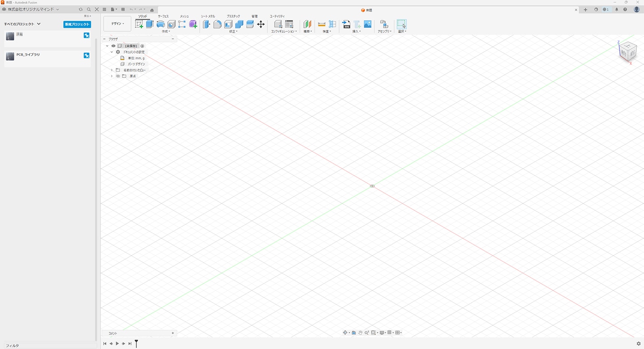Click the Move/Copy cross-arrow icon
This screenshot has width=644, height=349.
pyautogui.click(x=261, y=24)
